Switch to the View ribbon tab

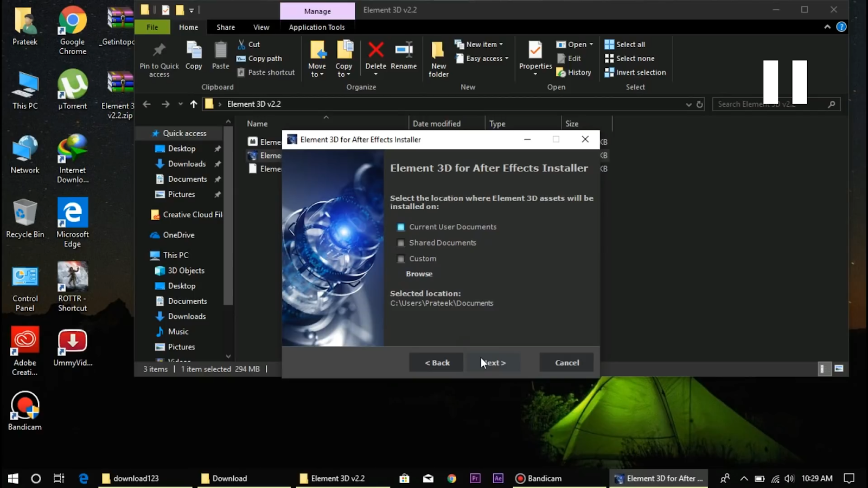click(261, 27)
